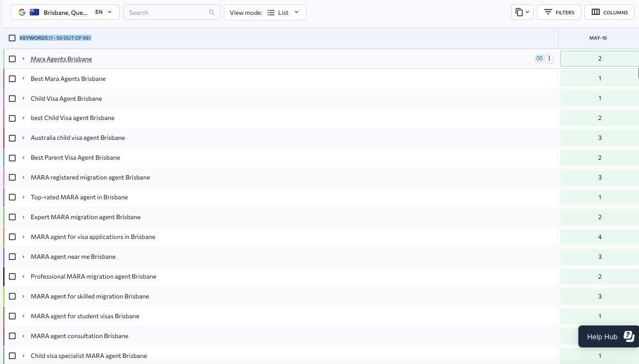Screen dimensions: 639x364
Task: Click the blue SERP analysis icon on Mara Agents Brisbane row
Action: click(x=539, y=58)
